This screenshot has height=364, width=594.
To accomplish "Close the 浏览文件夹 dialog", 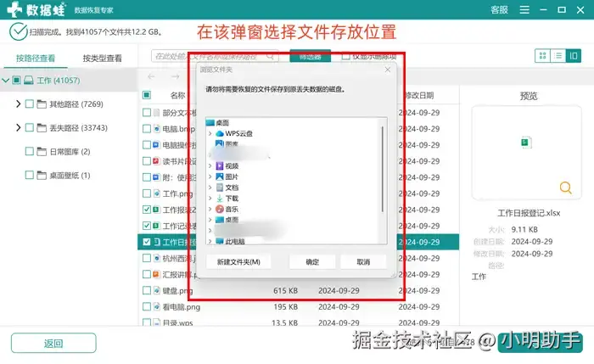I will click(x=388, y=70).
